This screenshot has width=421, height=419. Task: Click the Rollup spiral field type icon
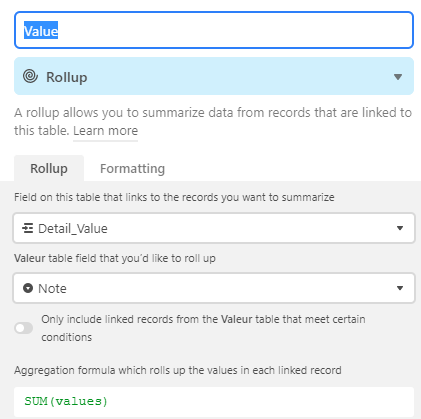[30, 76]
